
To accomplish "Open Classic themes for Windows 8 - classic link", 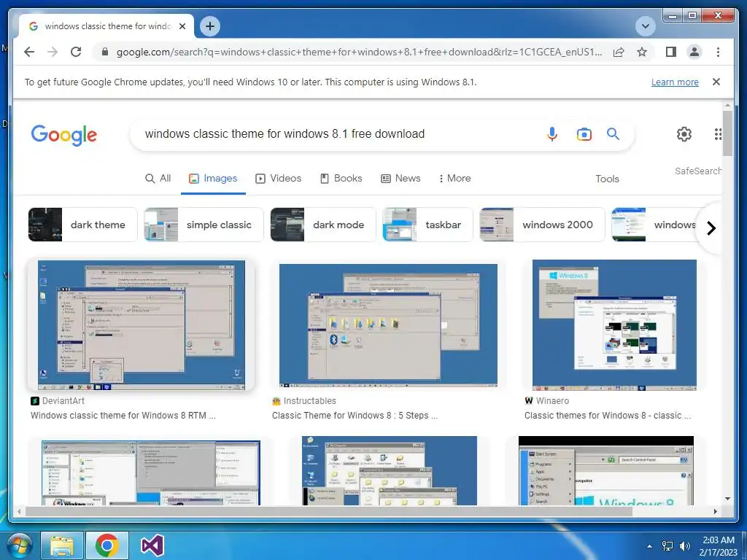I will tap(608, 416).
